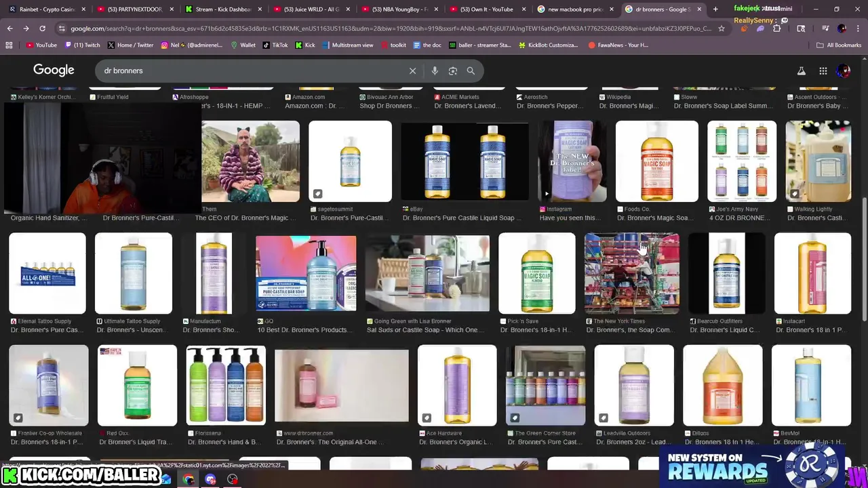Open the Chrome apps grid in bookmarks bar
This screenshot has width=868, height=488.
point(9,45)
